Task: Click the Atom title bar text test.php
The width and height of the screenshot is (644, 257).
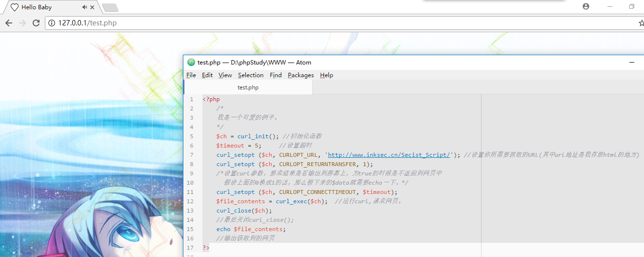Action: pyautogui.click(x=209, y=62)
